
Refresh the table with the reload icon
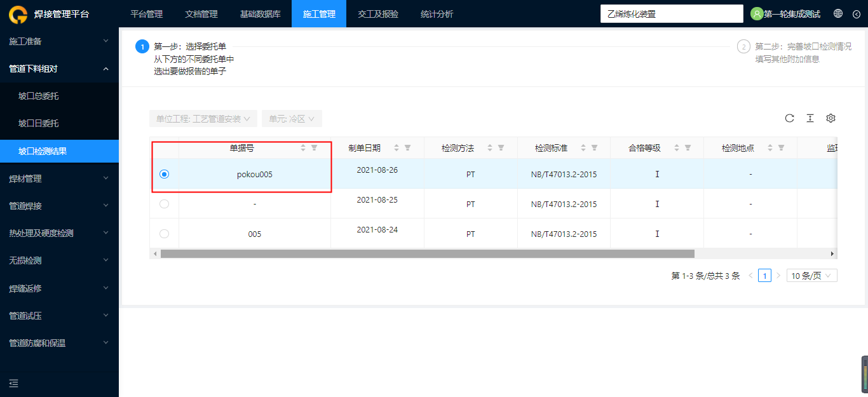(x=790, y=118)
